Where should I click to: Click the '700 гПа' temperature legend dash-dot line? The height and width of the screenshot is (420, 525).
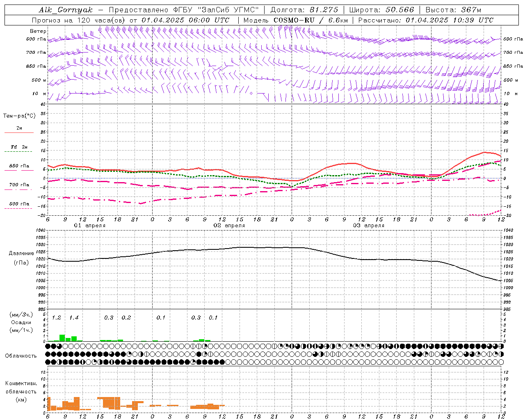click(18, 189)
